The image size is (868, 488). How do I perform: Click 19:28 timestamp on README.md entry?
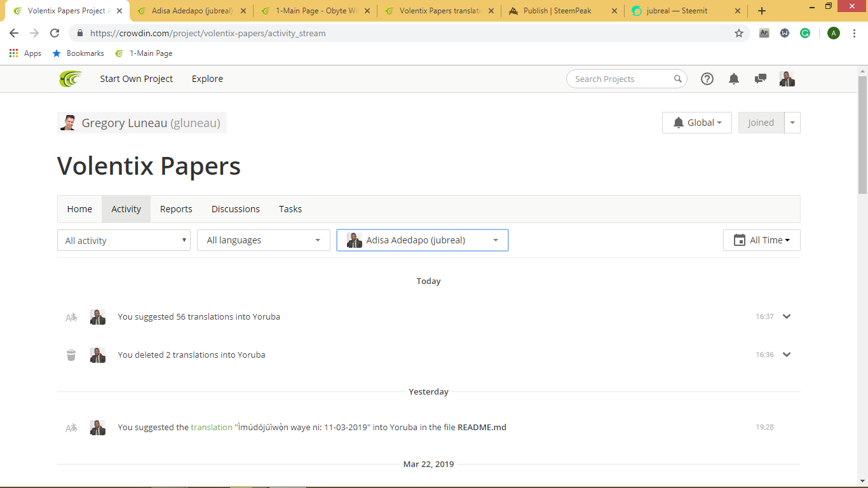764,427
